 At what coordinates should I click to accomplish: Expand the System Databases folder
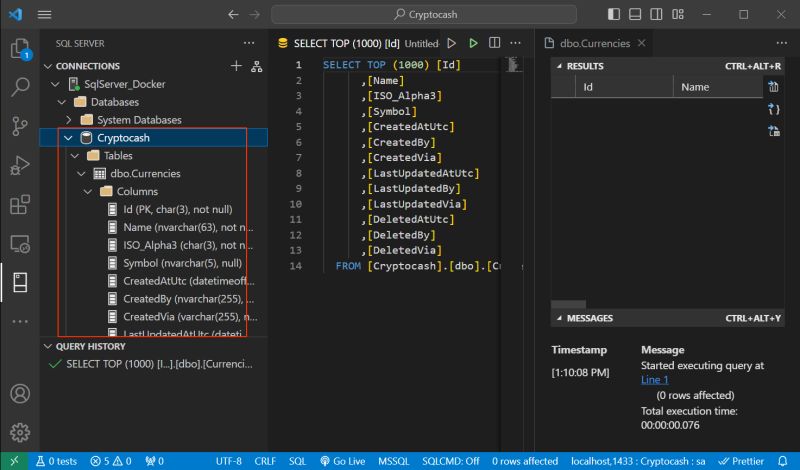[x=69, y=120]
